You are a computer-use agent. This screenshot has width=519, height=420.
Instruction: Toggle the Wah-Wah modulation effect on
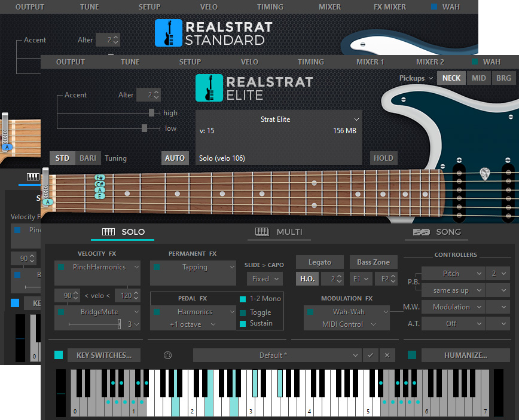pyautogui.click(x=309, y=311)
